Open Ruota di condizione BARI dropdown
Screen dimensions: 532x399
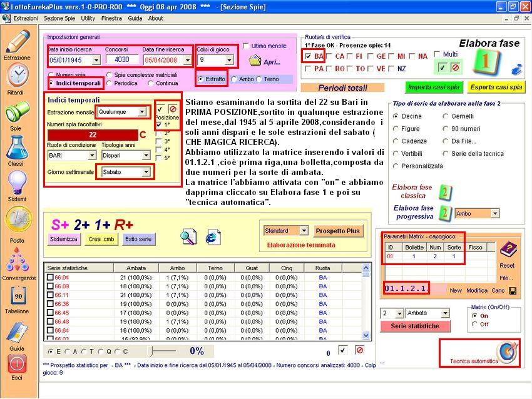92,155
